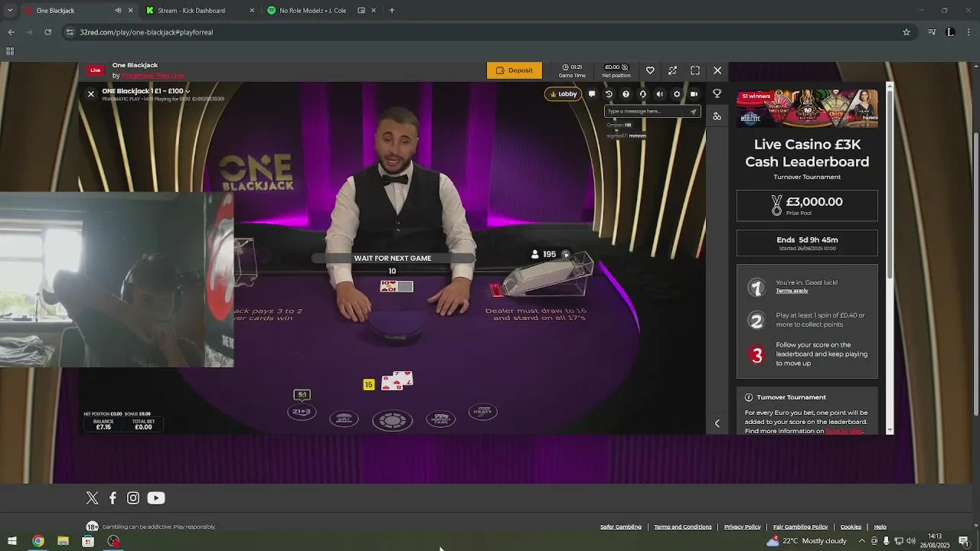Open the X social media link

click(92, 498)
